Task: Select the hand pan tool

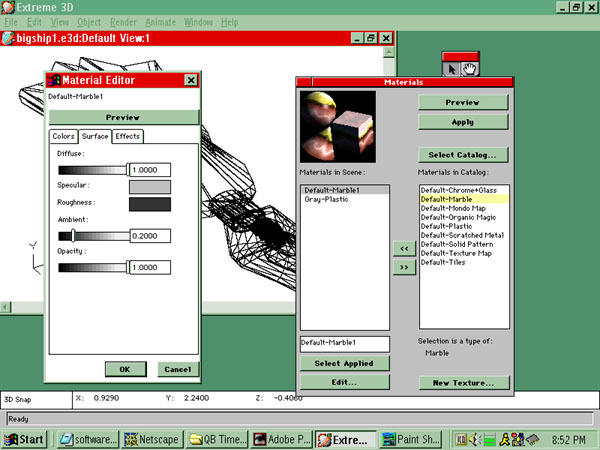Action: point(471,68)
